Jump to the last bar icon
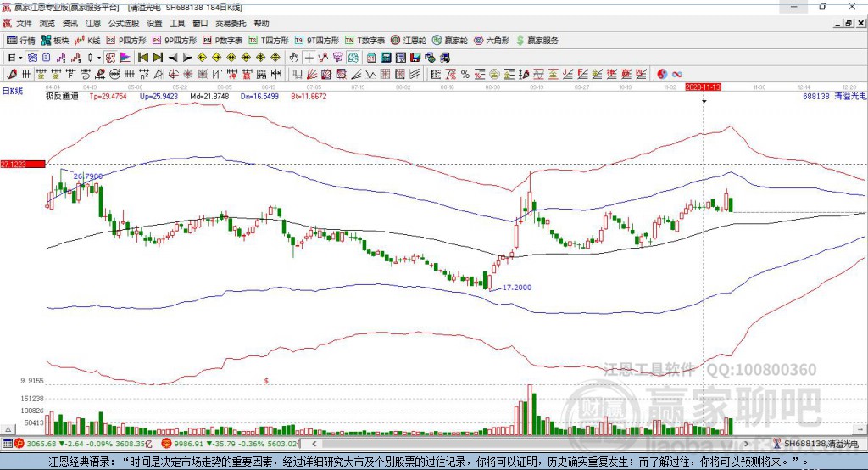The width and height of the screenshot is (868, 470). 158,58
